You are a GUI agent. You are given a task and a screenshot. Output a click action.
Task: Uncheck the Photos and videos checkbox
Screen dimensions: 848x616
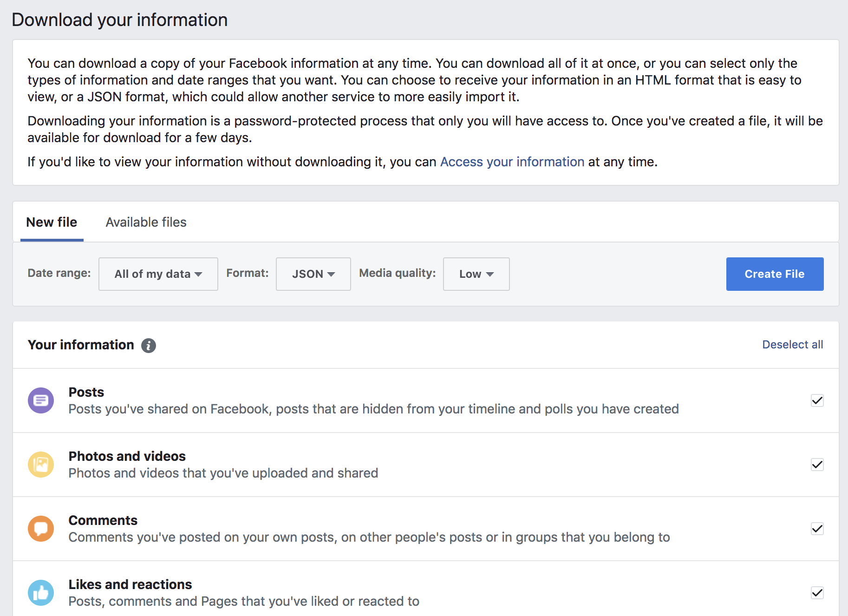pyautogui.click(x=817, y=465)
